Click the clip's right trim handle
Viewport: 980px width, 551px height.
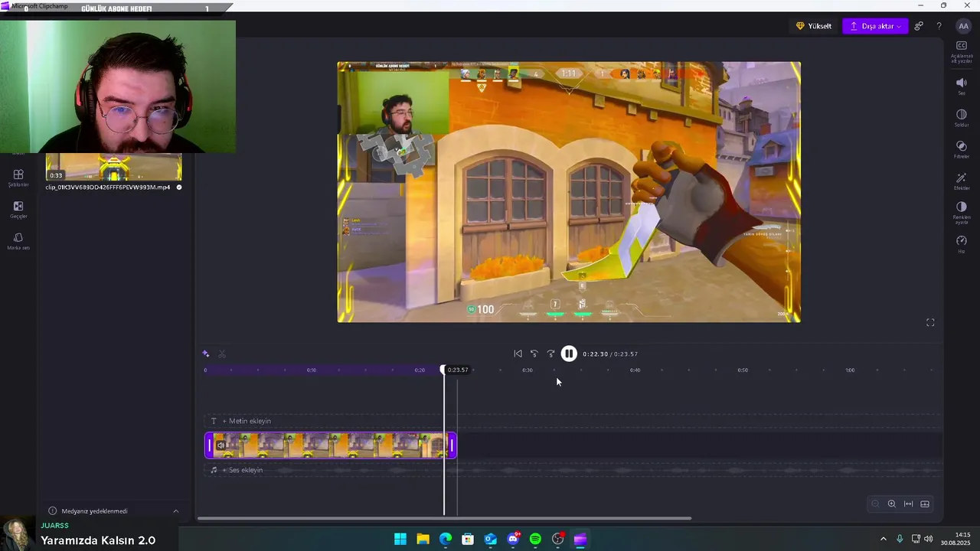pos(452,445)
